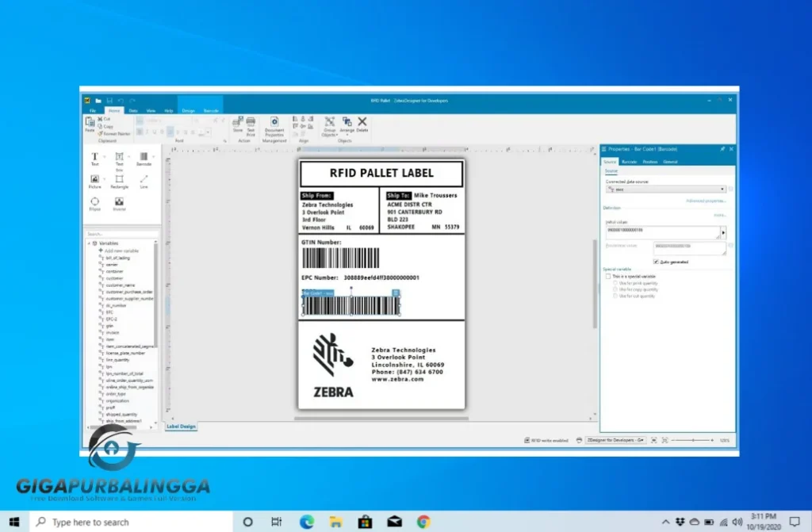Click the 'Advanced properties...' link
The height and width of the screenshot is (532, 812).
(x=705, y=201)
